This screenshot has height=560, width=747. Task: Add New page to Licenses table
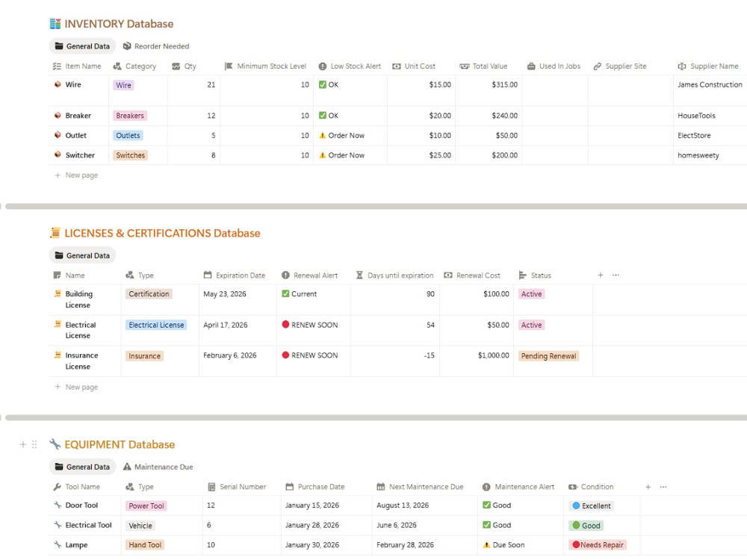(76, 387)
